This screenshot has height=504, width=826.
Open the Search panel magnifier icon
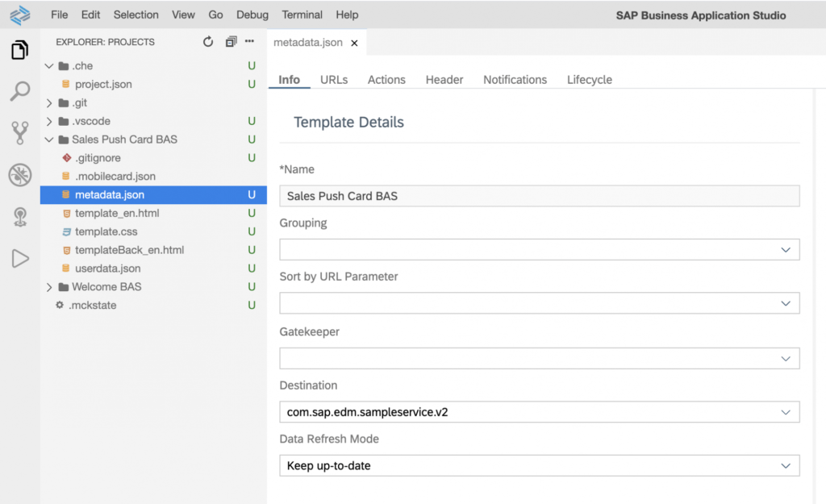[x=19, y=92]
